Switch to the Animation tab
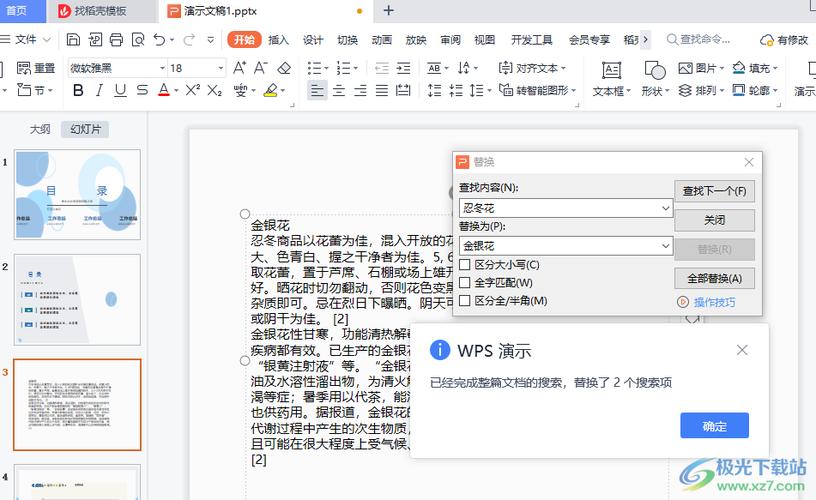816x500 pixels. 381,40
